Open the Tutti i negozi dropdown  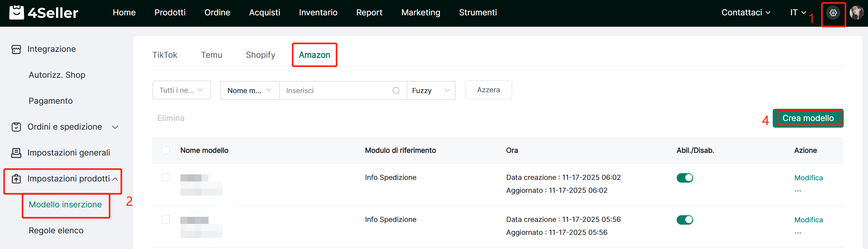click(181, 90)
